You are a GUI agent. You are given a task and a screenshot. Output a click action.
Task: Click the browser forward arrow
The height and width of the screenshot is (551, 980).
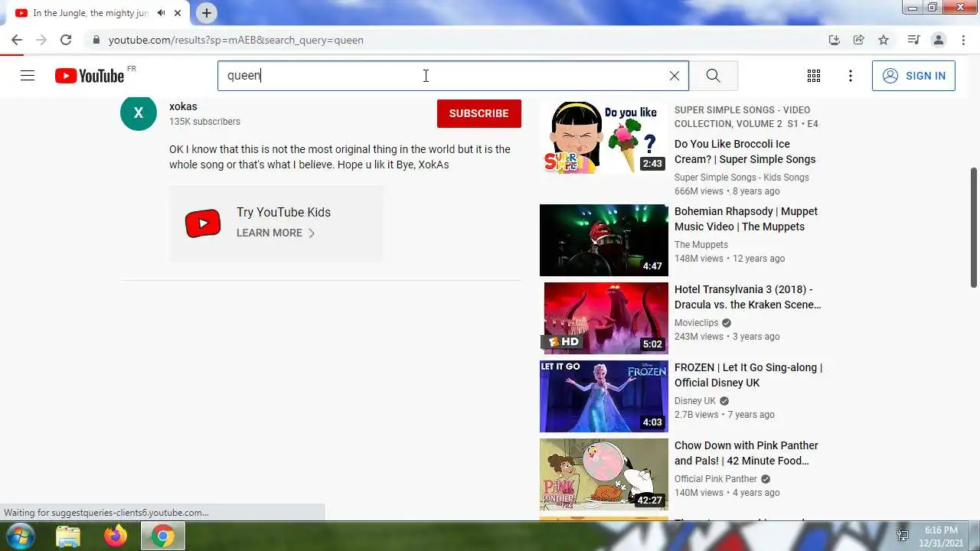41,40
